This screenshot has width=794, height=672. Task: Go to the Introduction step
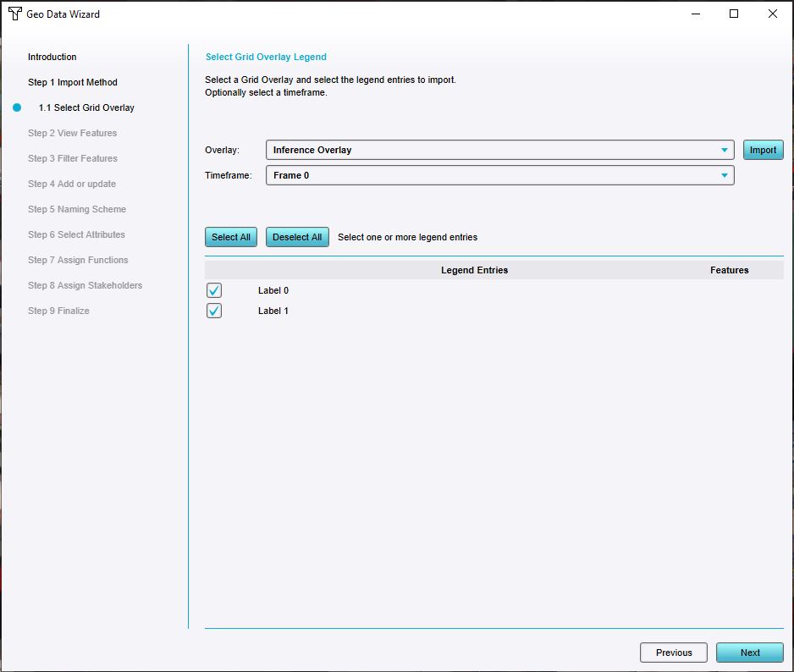point(52,57)
